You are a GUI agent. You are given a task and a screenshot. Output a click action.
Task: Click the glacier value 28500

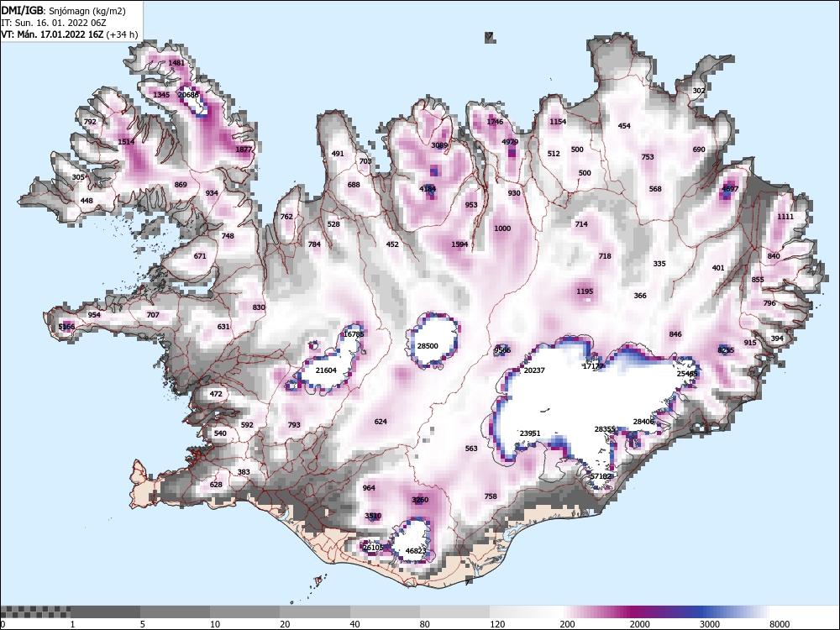(428, 346)
